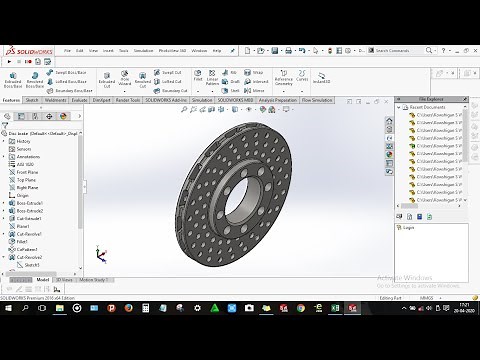Screen dimensions: 480x360
Task: Select the Revolved Cut tool
Action: click(x=143, y=80)
